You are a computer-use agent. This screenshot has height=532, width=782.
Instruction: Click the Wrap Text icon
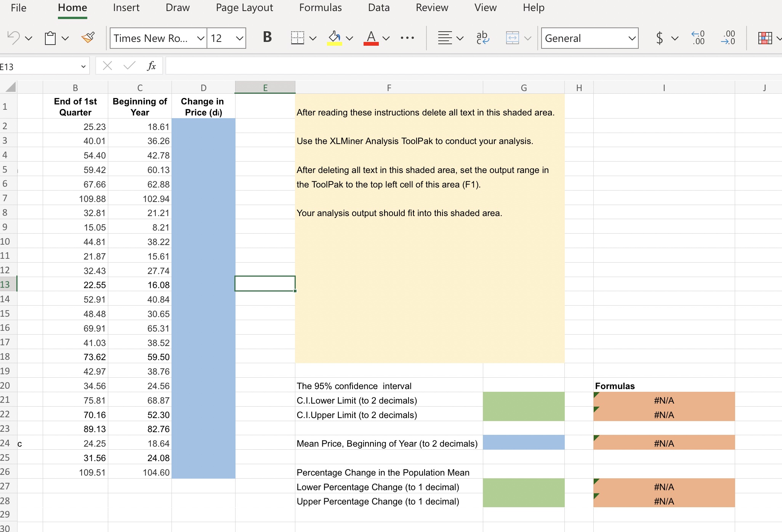[x=482, y=38]
